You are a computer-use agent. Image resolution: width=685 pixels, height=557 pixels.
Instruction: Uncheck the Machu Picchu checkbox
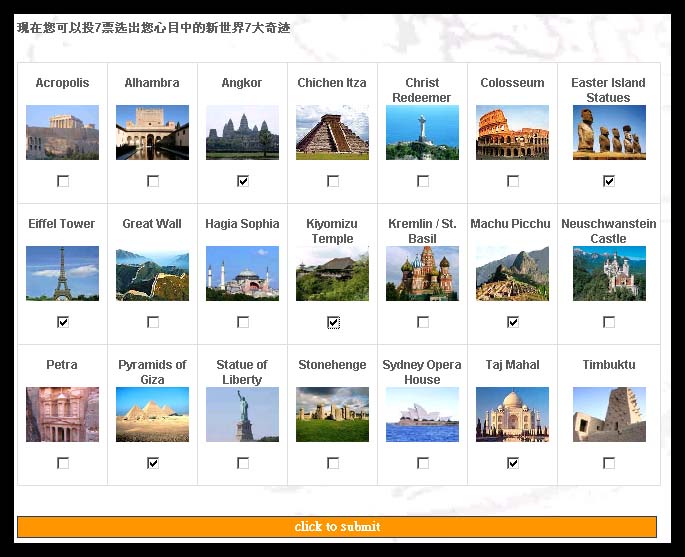[x=513, y=322]
